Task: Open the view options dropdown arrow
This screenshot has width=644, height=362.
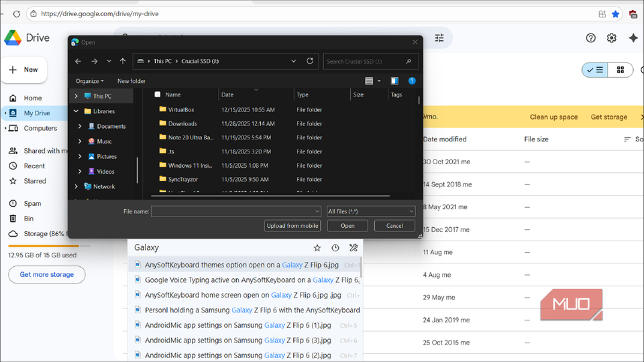Action: point(379,81)
